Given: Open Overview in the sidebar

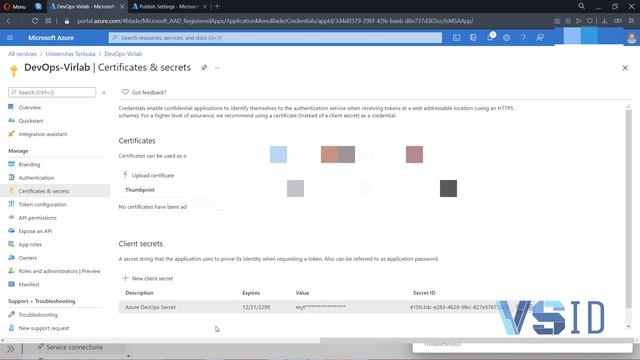Looking at the screenshot, I should (x=29, y=107).
